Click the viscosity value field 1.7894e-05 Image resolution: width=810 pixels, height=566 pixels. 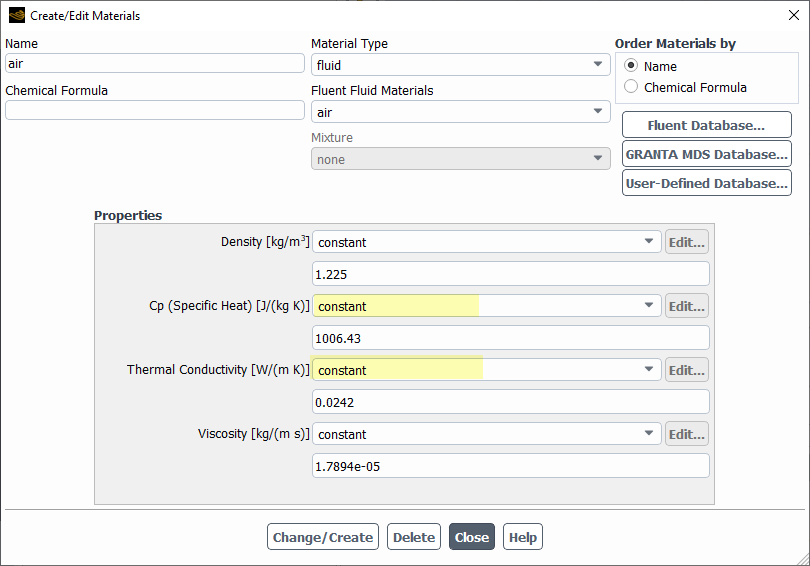[x=510, y=466]
